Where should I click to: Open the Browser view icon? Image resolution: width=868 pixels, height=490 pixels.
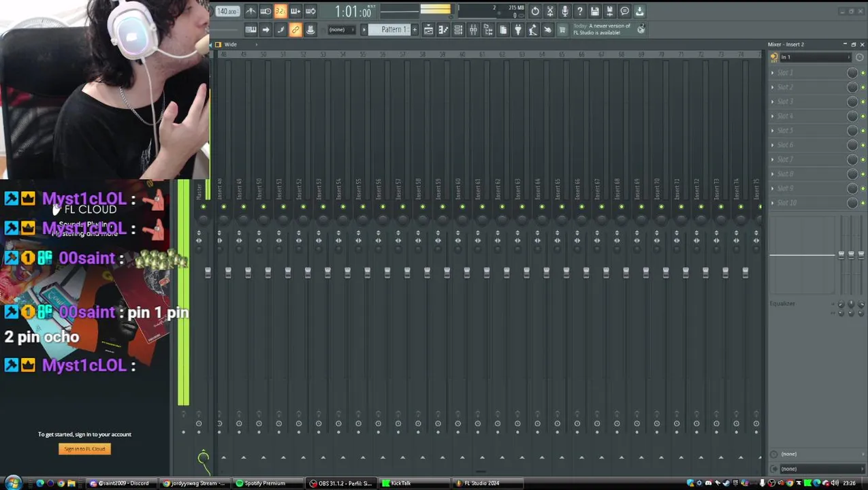[x=488, y=30]
